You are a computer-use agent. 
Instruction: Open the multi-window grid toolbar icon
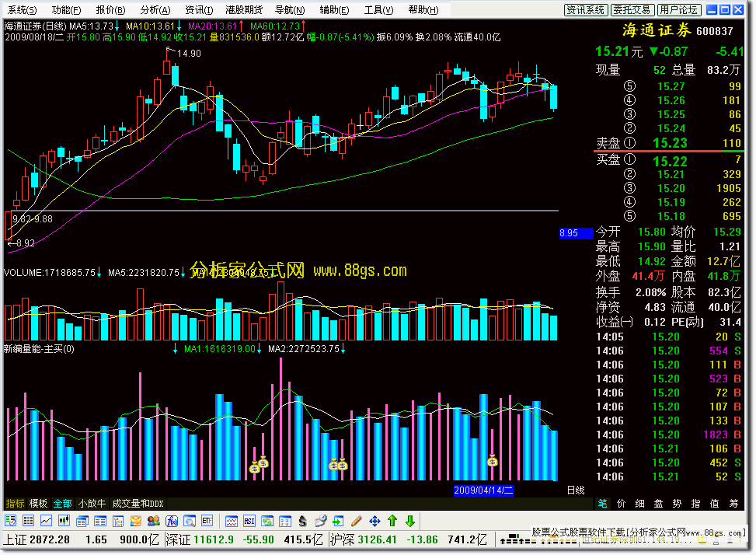[x=285, y=522]
